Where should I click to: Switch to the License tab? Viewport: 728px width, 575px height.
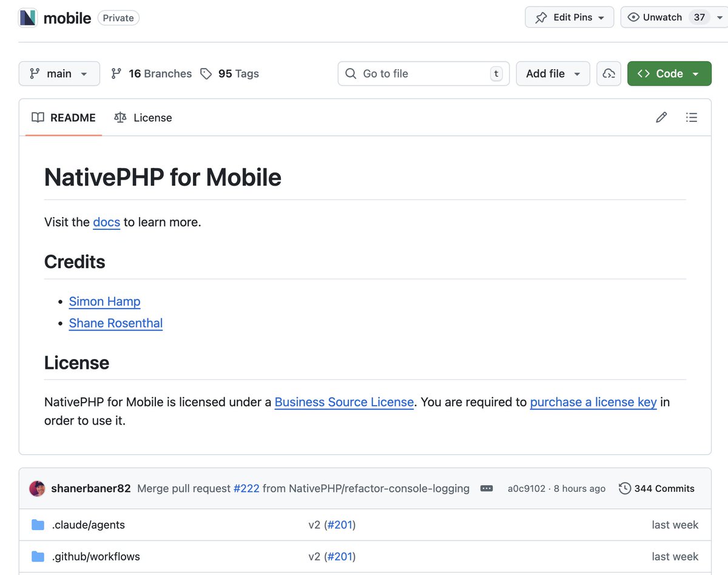[143, 118]
